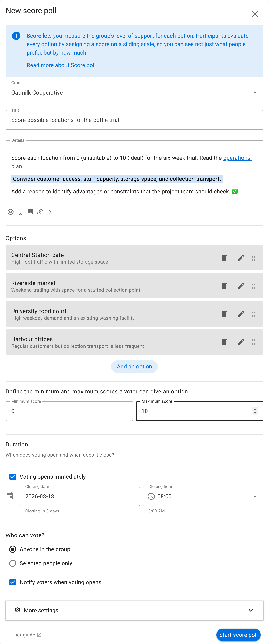269x644 pixels.
Task: Open the Group dropdown for Oatmilk Cooperative
Action: [134, 92]
